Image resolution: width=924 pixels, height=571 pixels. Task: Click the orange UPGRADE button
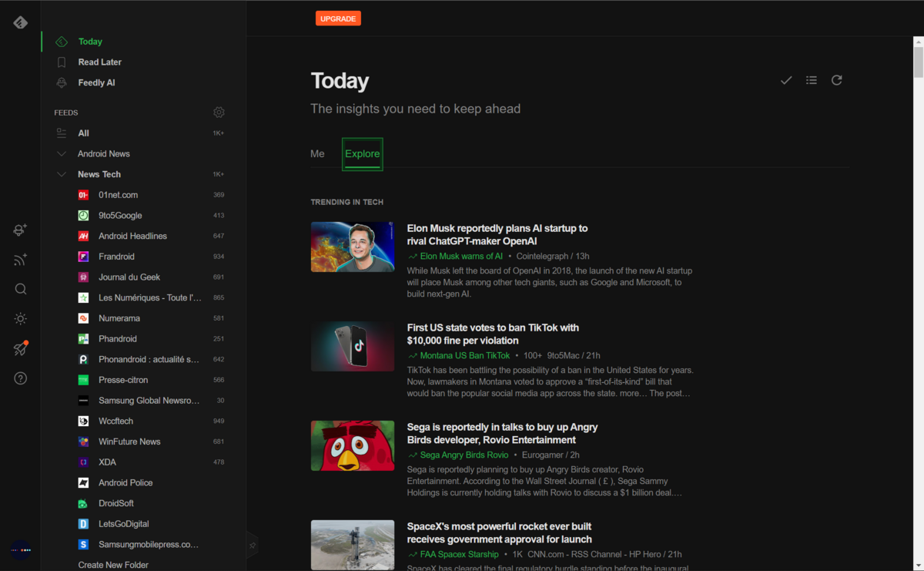tap(338, 18)
